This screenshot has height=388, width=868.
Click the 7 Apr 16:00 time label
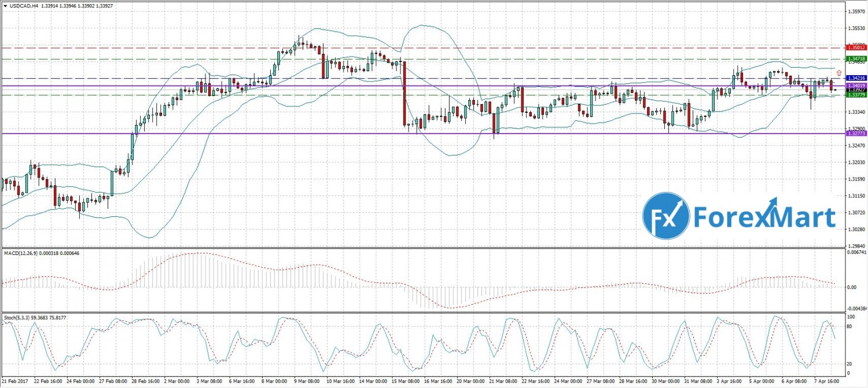[822, 383]
